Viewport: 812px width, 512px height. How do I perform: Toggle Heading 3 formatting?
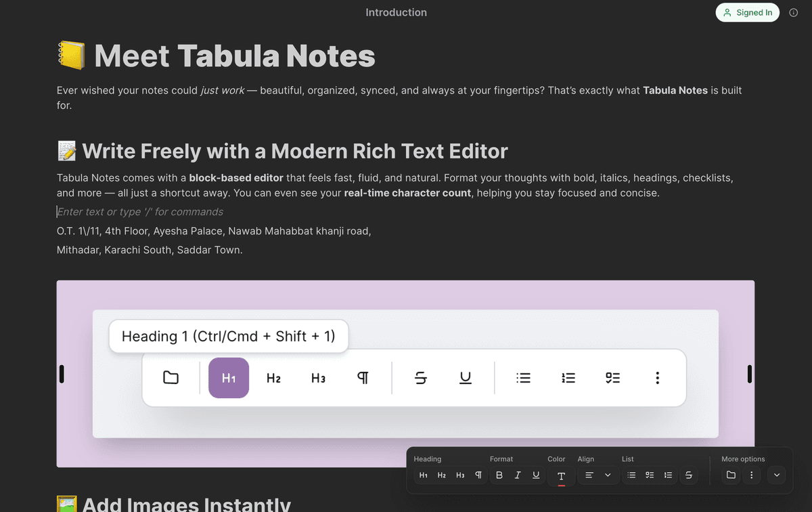(460, 475)
